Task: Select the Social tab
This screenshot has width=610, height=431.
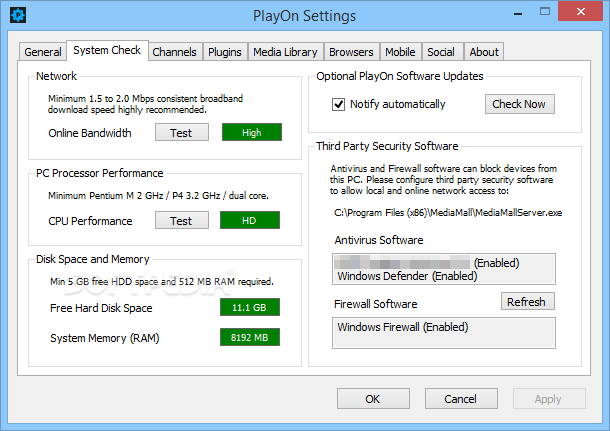Action: (x=442, y=52)
